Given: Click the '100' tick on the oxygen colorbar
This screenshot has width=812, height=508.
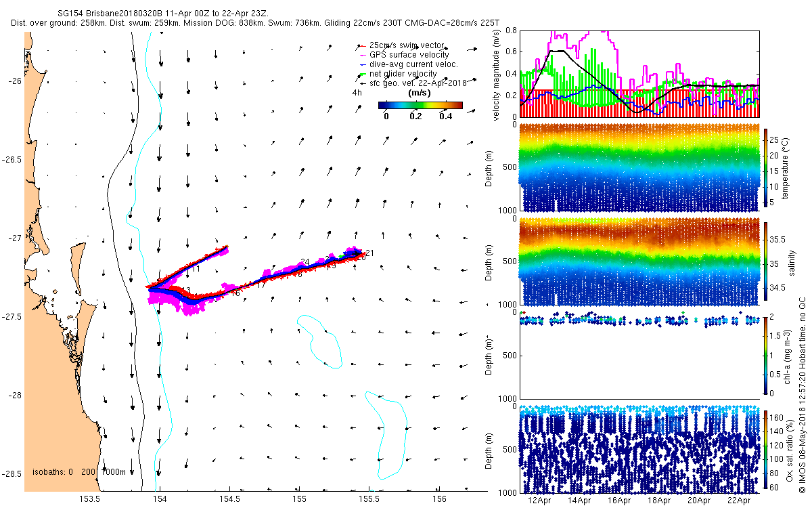Looking at the screenshot, I should pyautogui.click(x=777, y=458).
